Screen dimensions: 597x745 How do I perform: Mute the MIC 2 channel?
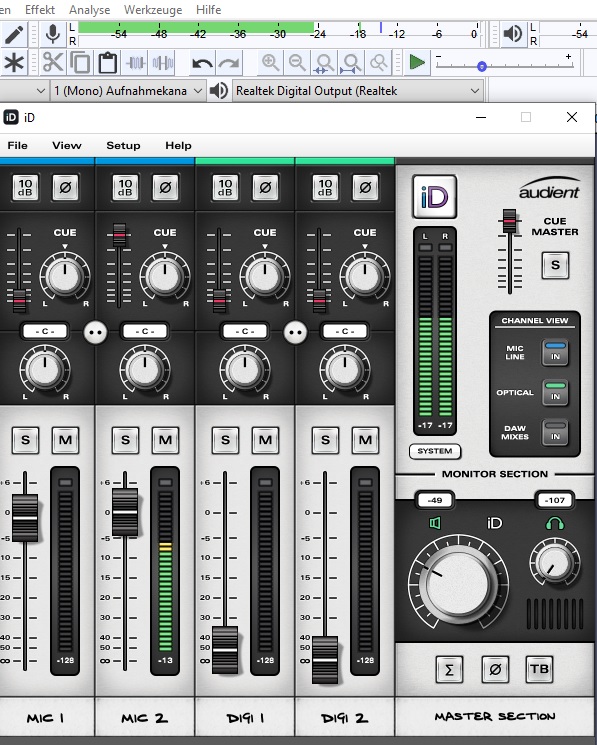165,440
